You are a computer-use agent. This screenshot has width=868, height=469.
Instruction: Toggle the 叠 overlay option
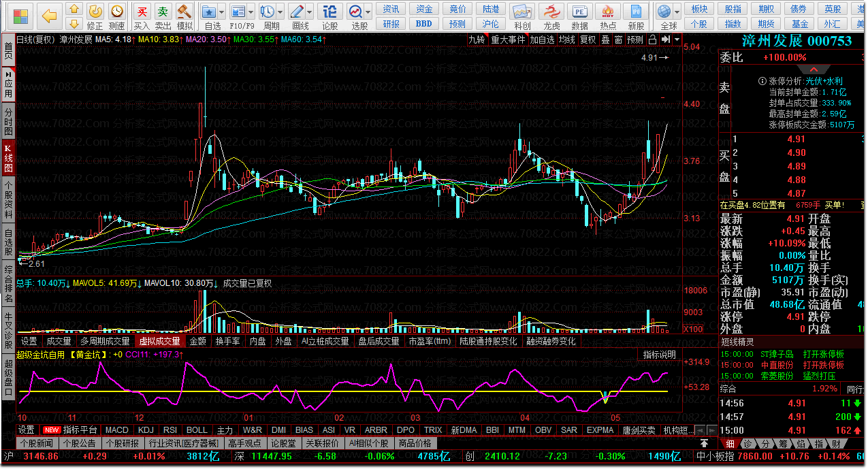(605, 39)
